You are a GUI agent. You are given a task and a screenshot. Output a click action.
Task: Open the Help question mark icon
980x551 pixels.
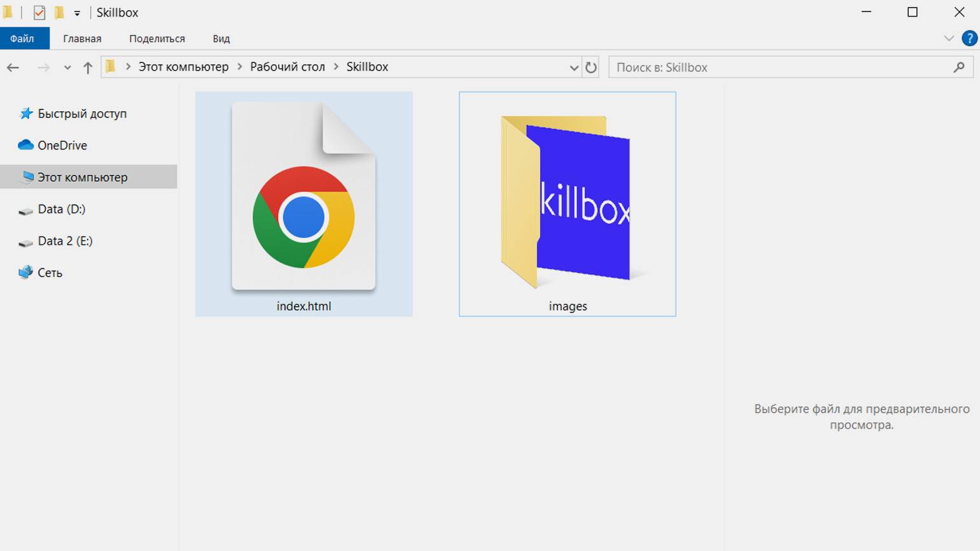click(x=969, y=38)
